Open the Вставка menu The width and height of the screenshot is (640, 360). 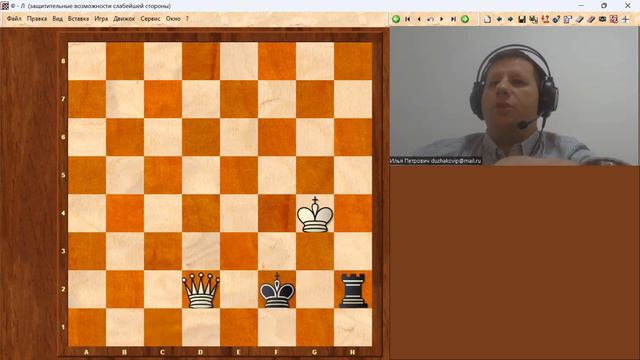point(78,19)
